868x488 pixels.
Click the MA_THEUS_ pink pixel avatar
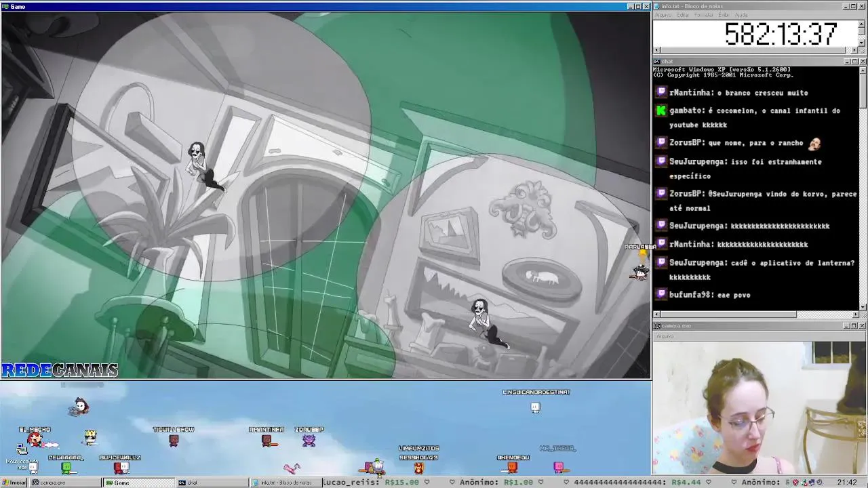(558, 466)
